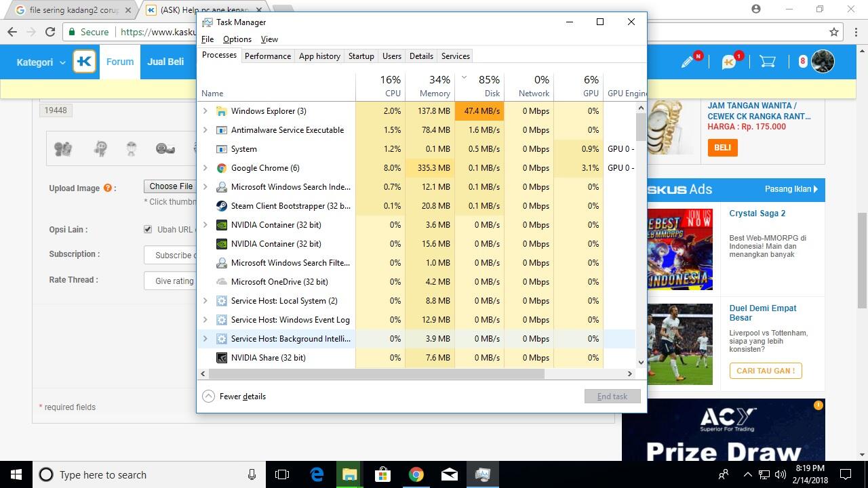
Task: Expand the Antimalware Service Executable group
Action: click(205, 130)
